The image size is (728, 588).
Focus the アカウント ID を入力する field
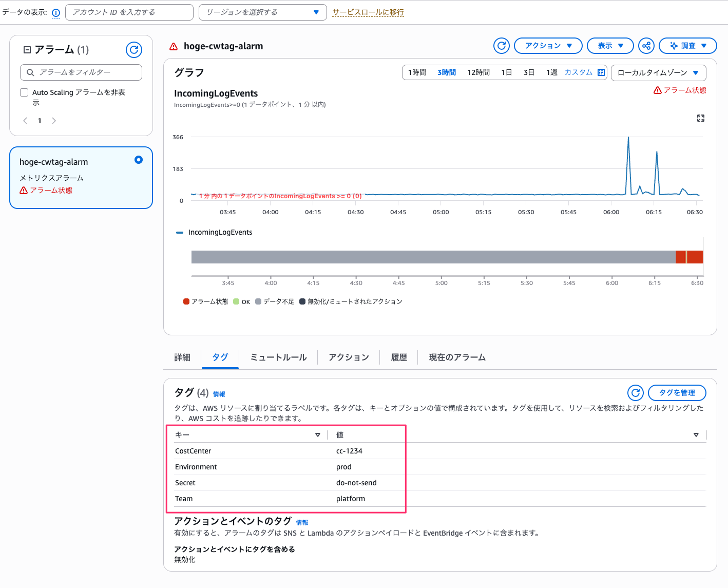pos(129,12)
